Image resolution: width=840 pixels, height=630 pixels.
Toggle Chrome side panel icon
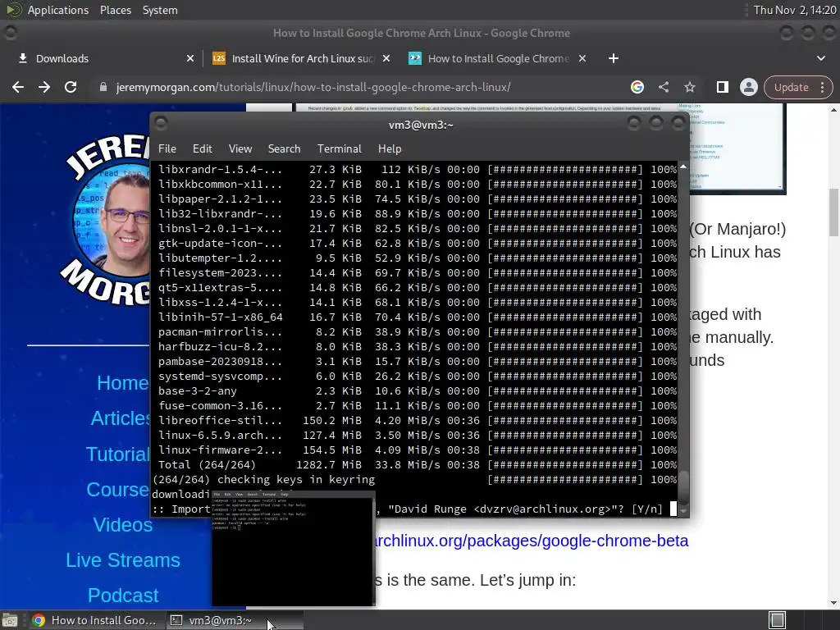[722, 87]
